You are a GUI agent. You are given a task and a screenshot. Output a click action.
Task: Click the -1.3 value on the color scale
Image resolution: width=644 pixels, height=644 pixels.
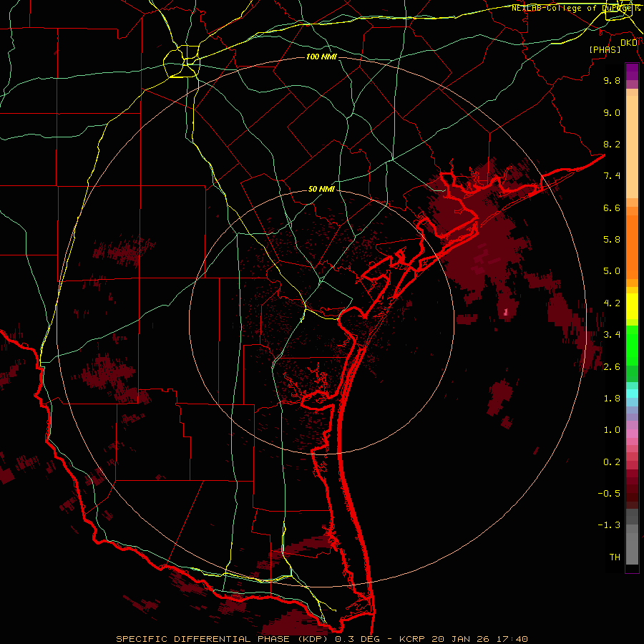609,525
